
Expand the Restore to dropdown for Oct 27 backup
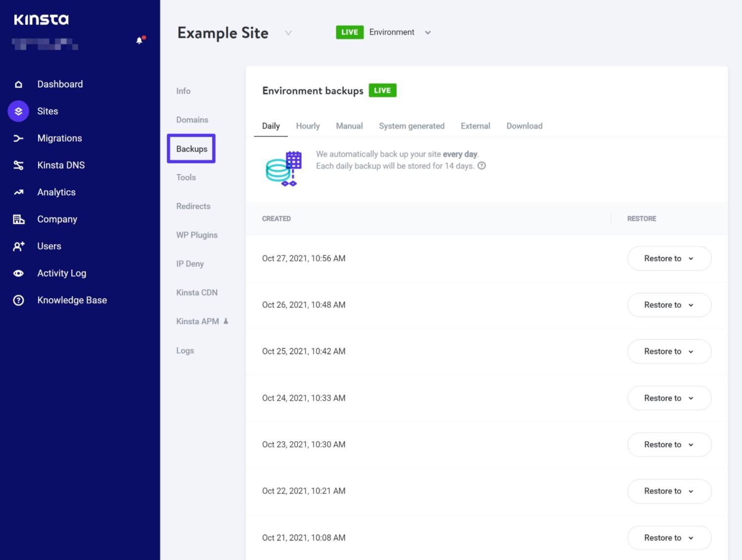(x=669, y=258)
